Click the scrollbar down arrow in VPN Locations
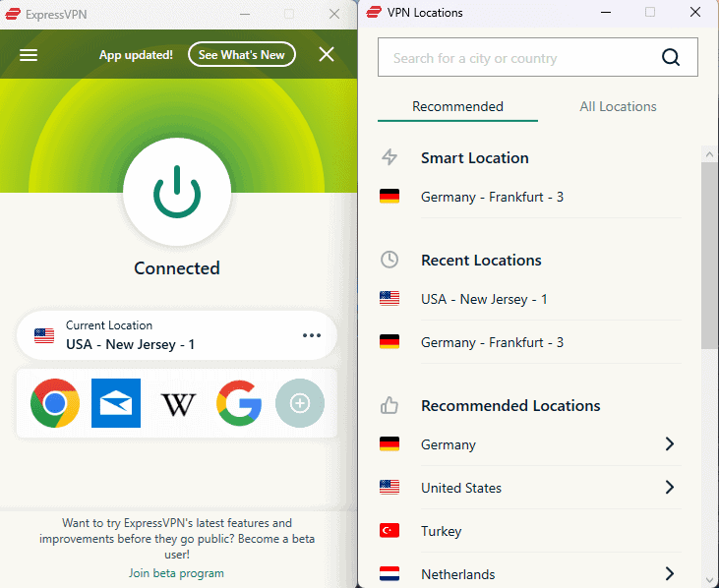This screenshot has width=719, height=588. click(709, 580)
